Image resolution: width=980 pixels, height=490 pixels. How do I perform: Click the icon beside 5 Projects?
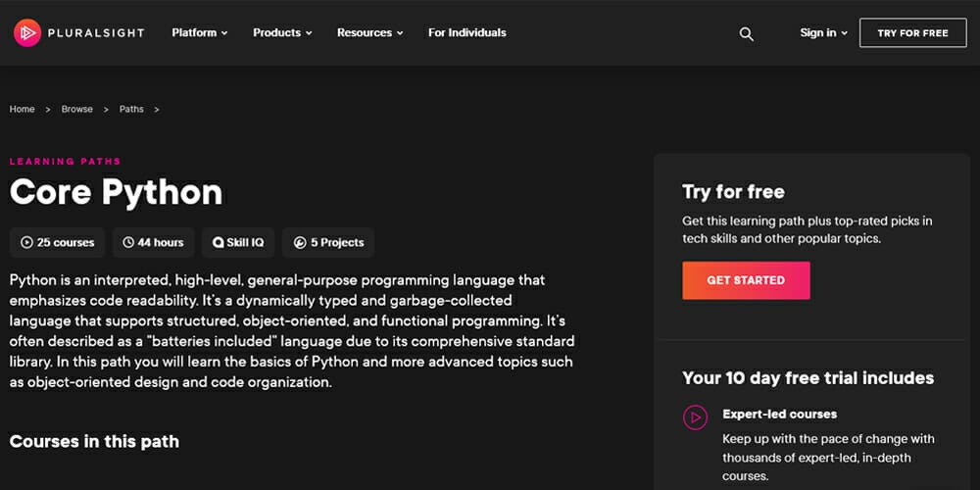(x=300, y=242)
